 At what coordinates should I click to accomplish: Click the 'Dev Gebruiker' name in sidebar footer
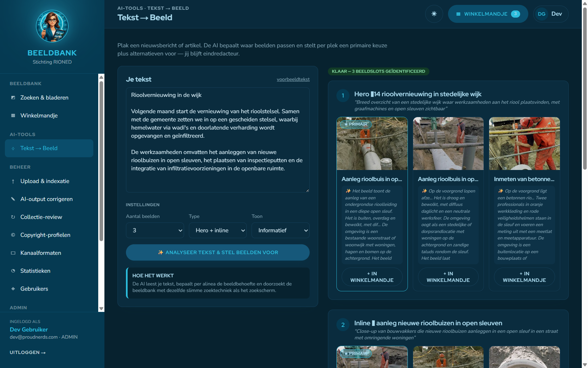click(x=29, y=330)
